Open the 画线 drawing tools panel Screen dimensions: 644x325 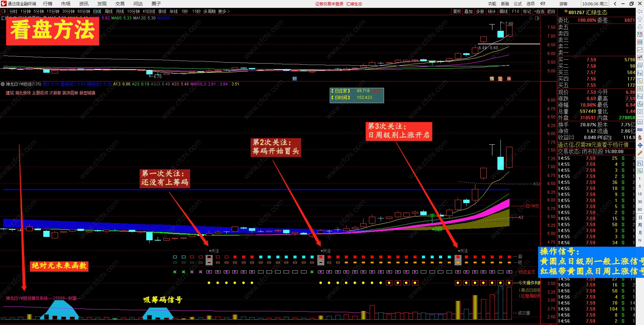pos(503,11)
